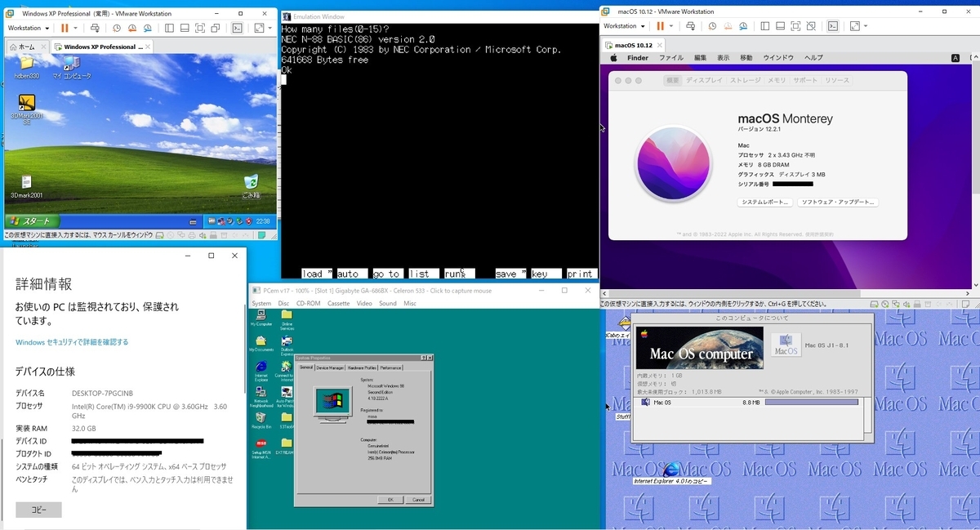This screenshot has height=530, width=980.
Task: Open My Computer in the Windows 98 VM
Action: pyautogui.click(x=260, y=315)
